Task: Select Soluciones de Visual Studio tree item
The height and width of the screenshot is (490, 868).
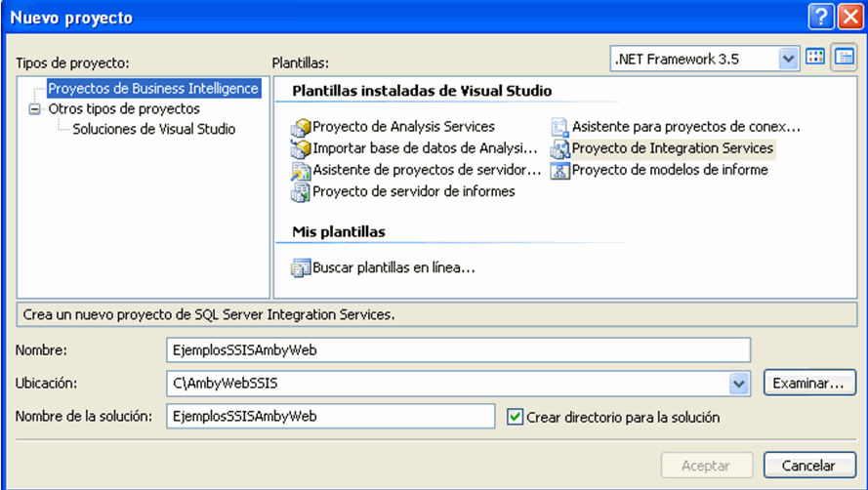Action: (154, 130)
